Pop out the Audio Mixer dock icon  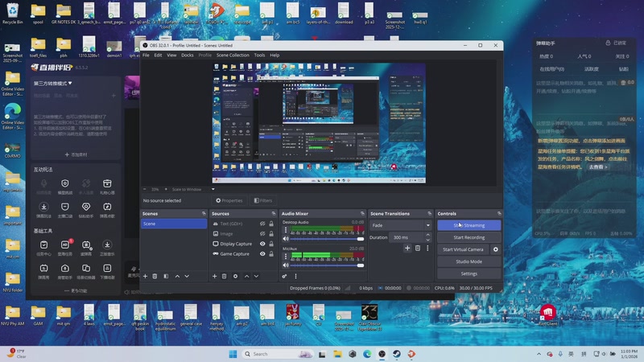pyautogui.click(x=362, y=214)
